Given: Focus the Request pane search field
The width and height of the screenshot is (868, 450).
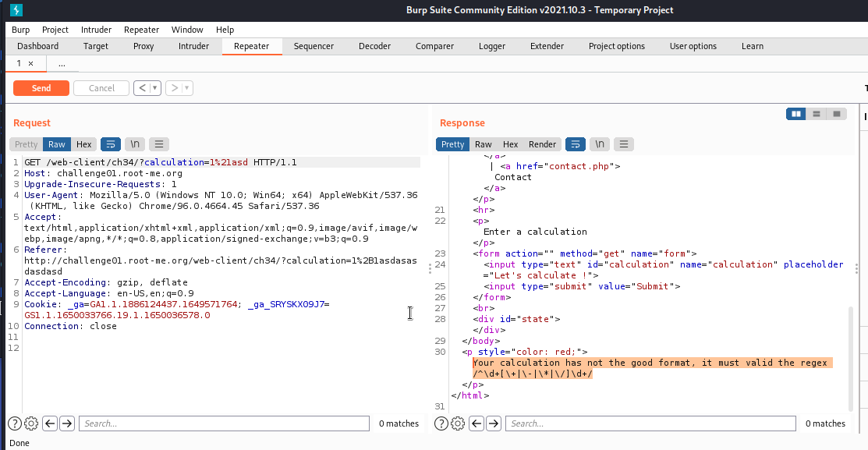Looking at the screenshot, I should pyautogui.click(x=224, y=423).
